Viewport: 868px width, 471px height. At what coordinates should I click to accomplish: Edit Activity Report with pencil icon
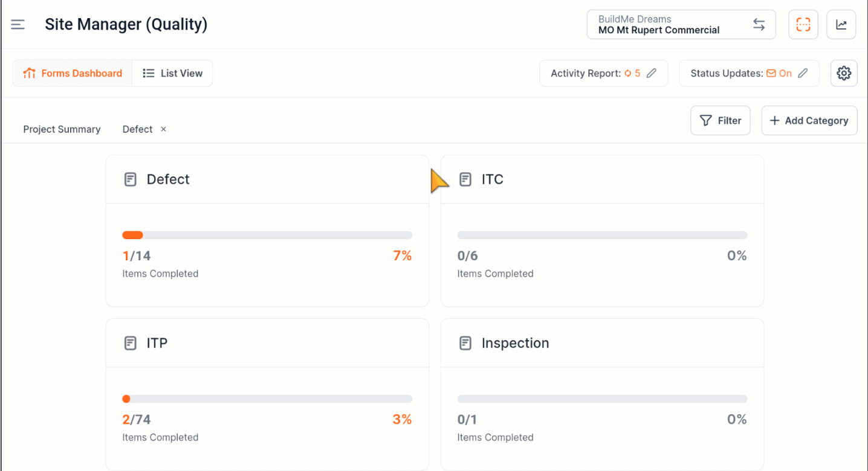pos(652,73)
